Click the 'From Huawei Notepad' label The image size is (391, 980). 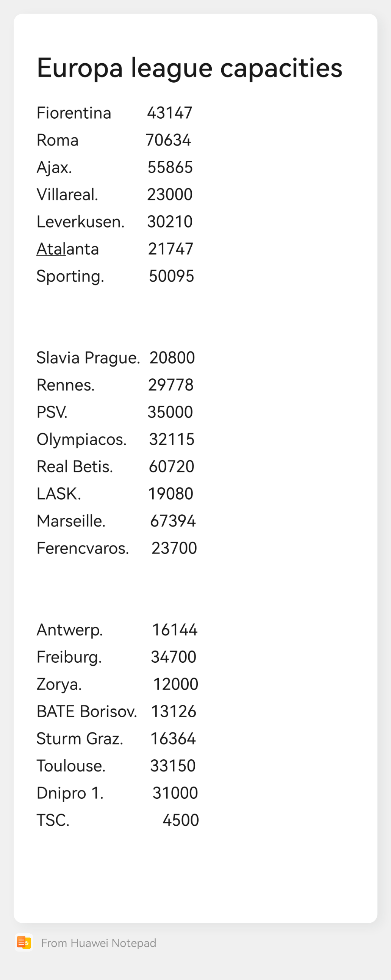pos(99,943)
